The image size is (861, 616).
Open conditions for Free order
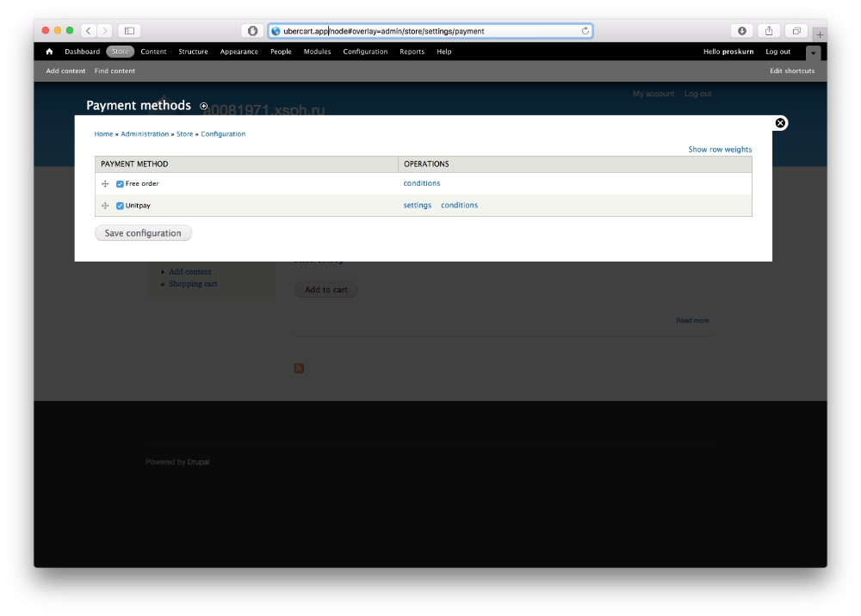(421, 183)
